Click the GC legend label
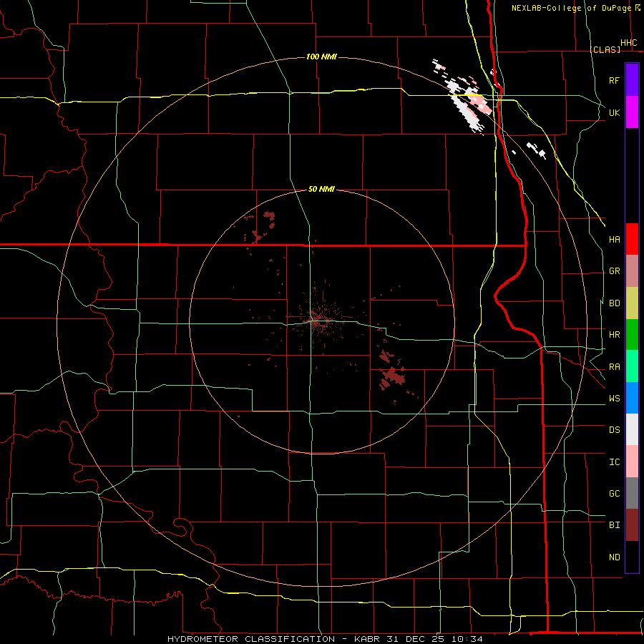The height and width of the screenshot is (644, 644). pos(614,494)
